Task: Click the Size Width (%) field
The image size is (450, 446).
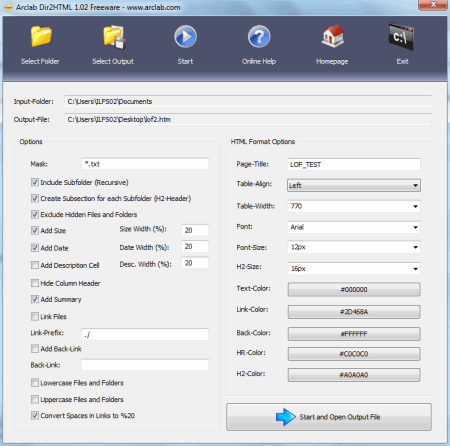Action: click(195, 230)
